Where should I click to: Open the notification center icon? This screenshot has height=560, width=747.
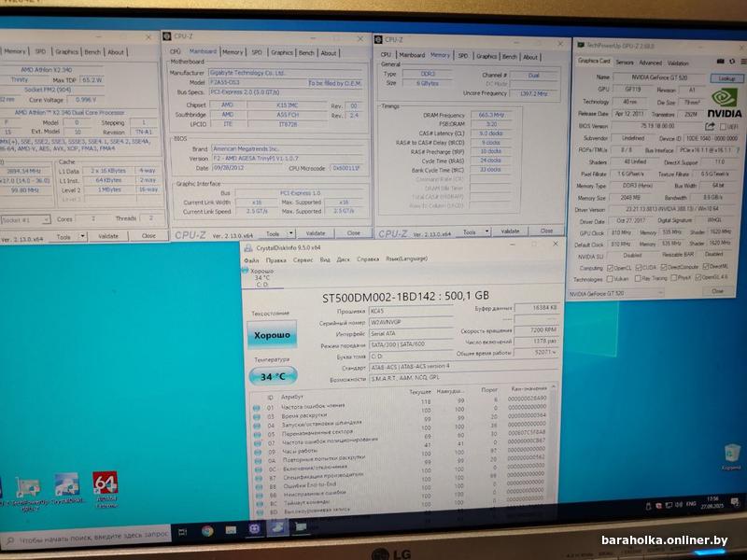click(735, 501)
